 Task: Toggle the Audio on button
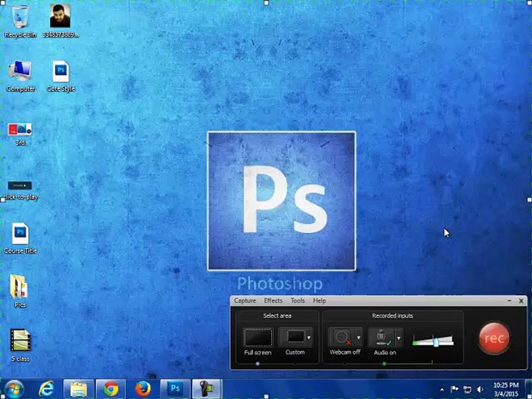point(382,337)
